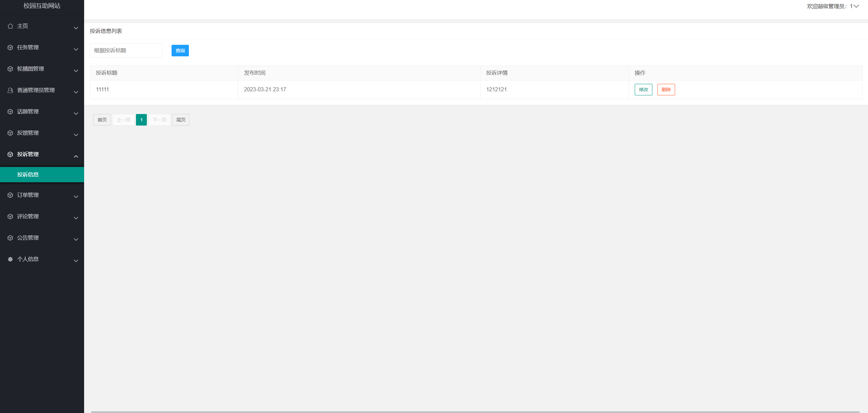Click the red 删除 button
The image size is (868, 413).
[x=666, y=90]
